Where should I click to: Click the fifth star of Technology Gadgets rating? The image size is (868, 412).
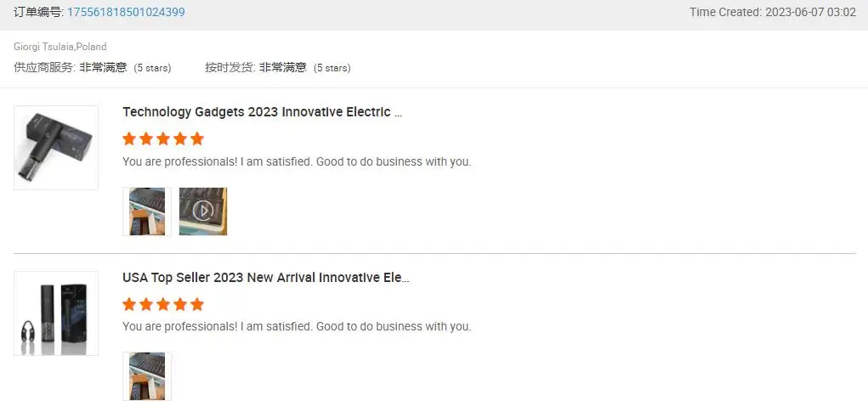(x=197, y=138)
